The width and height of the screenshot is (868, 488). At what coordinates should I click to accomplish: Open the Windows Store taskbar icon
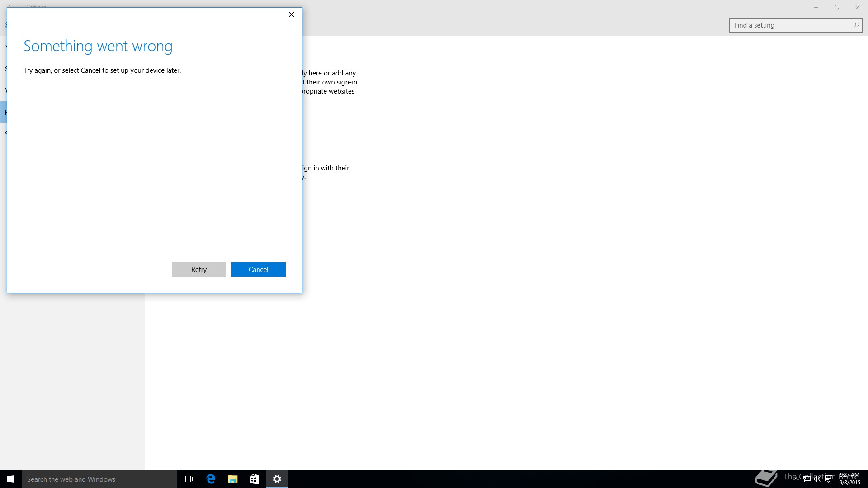255,479
